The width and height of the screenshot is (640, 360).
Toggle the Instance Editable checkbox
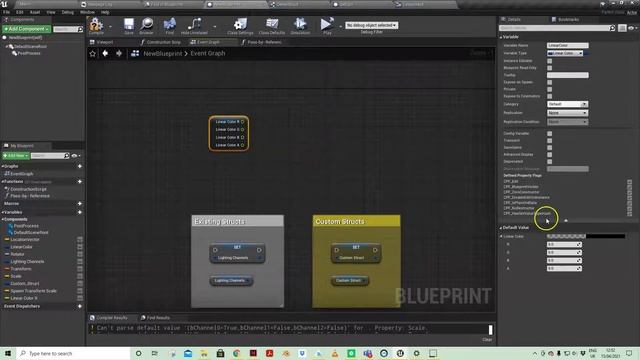549,61
